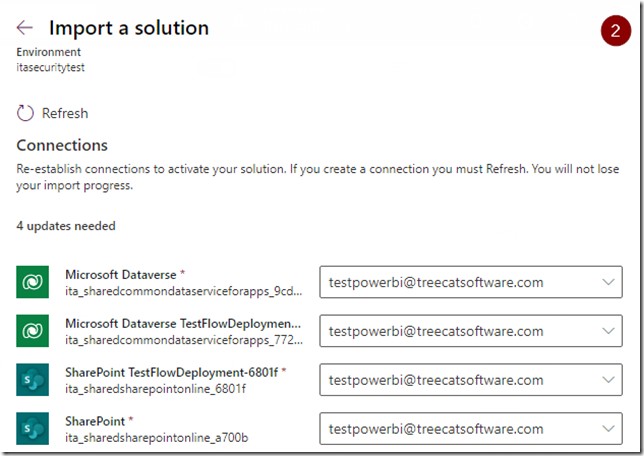Image resolution: width=644 pixels, height=456 pixels.
Task: Click the 'itasecuritytest' environment name
Action: 51,67
